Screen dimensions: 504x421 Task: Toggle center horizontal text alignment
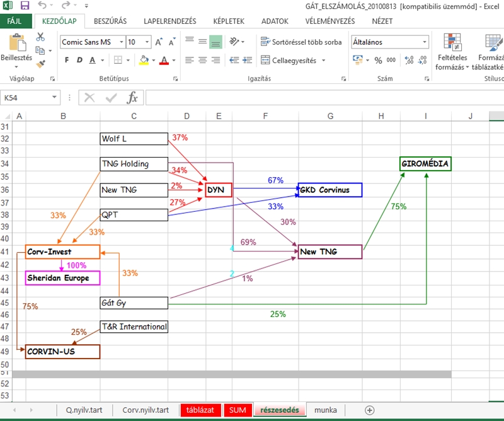pos(202,60)
